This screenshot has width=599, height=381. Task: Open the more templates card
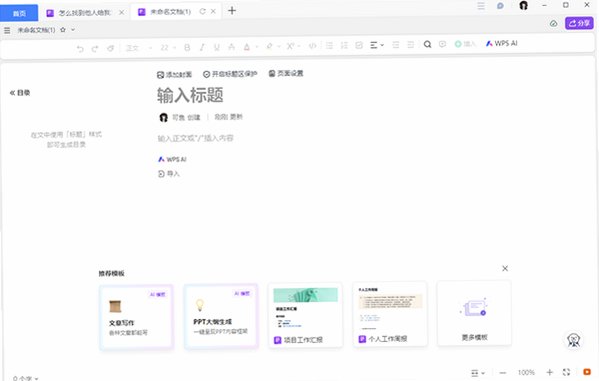tap(474, 313)
